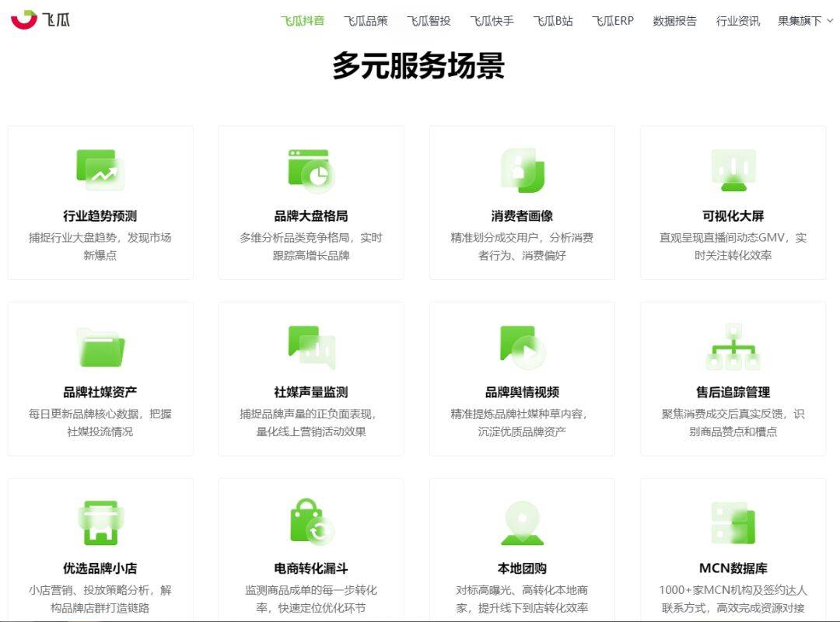The height and width of the screenshot is (622, 840).
Task: Select the 售后追踪管理 card title
Action: point(733,392)
